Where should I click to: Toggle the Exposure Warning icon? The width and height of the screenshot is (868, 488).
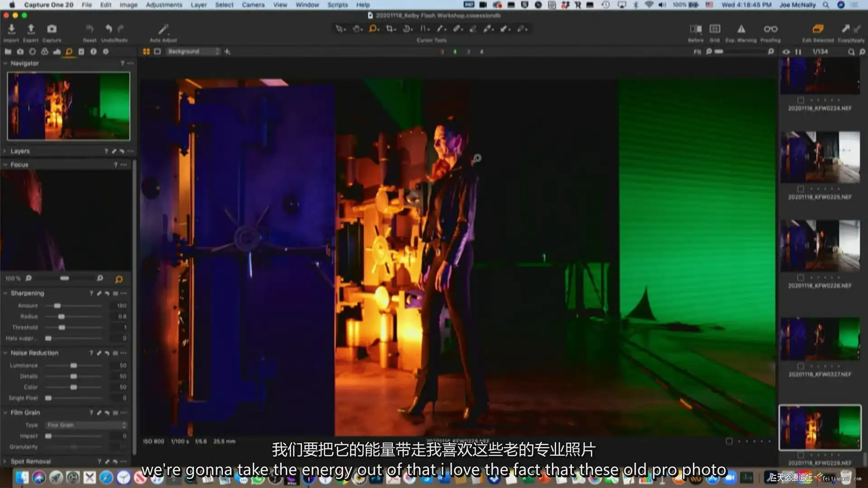(x=741, y=29)
